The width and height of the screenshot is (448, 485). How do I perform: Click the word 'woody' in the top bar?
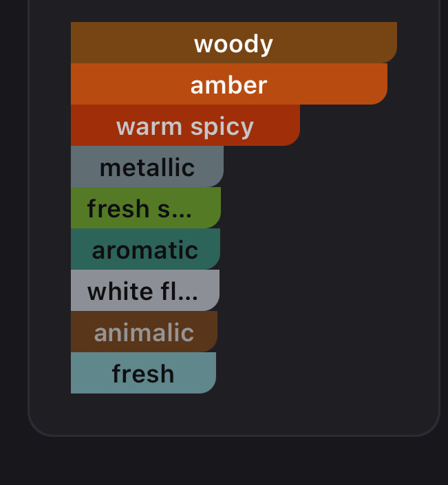pos(233,43)
